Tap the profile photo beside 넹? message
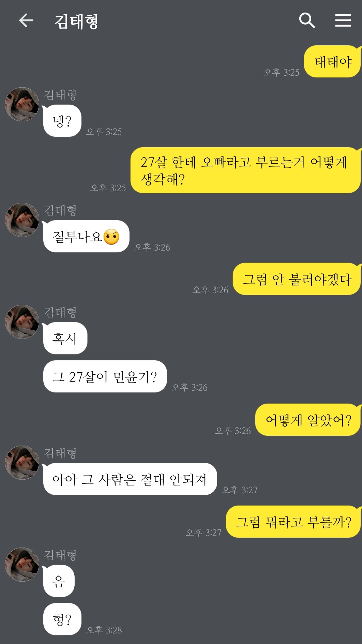The width and height of the screenshot is (362, 644). point(22,104)
